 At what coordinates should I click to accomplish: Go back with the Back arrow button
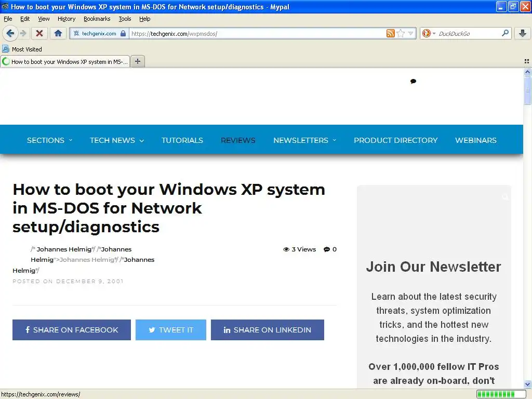point(10,33)
